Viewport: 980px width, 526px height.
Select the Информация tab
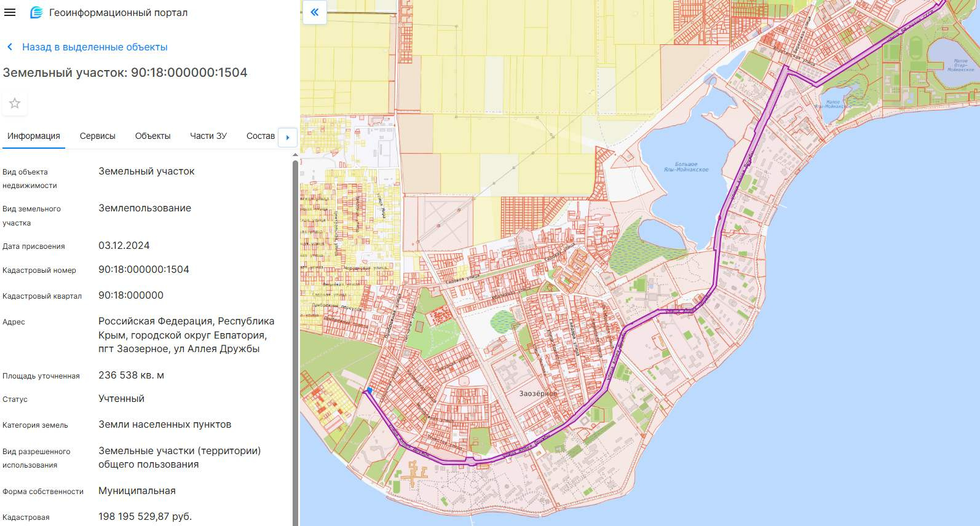[34, 136]
